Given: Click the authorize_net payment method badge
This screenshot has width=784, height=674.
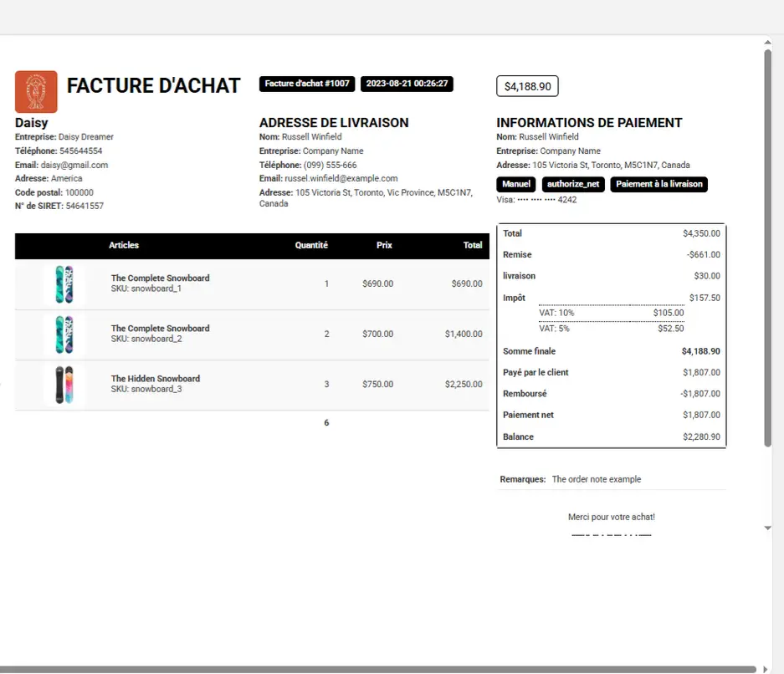Looking at the screenshot, I should click(x=573, y=184).
